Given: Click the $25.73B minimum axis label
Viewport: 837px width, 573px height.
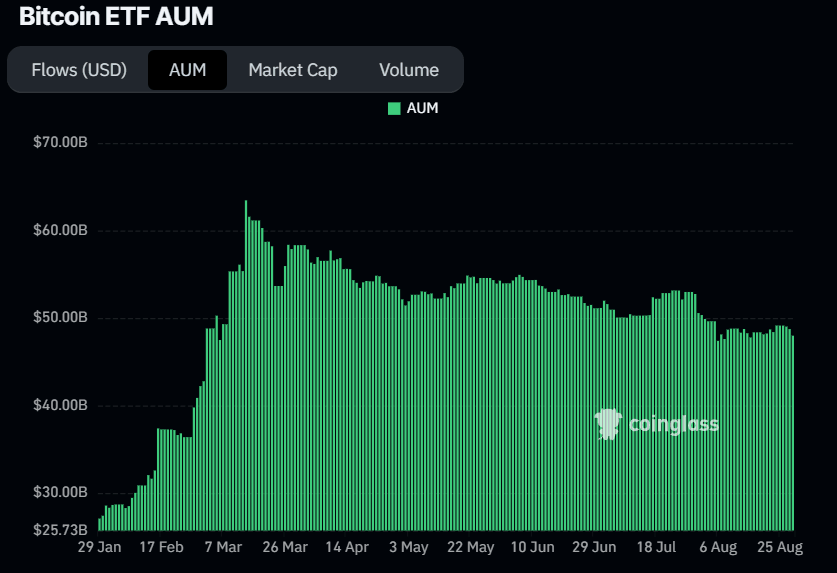Looking at the screenshot, I should pyautogui.click(x=61, y=527).
